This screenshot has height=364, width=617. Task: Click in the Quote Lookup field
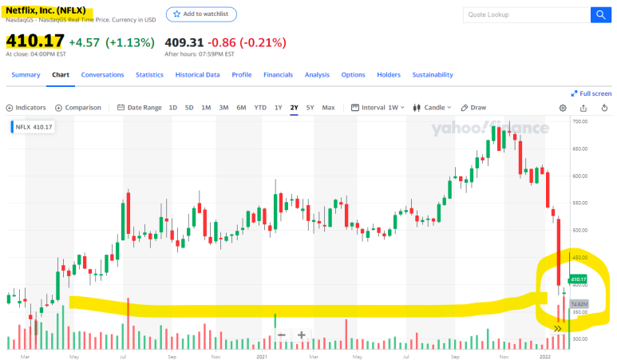tap(527, 15)
